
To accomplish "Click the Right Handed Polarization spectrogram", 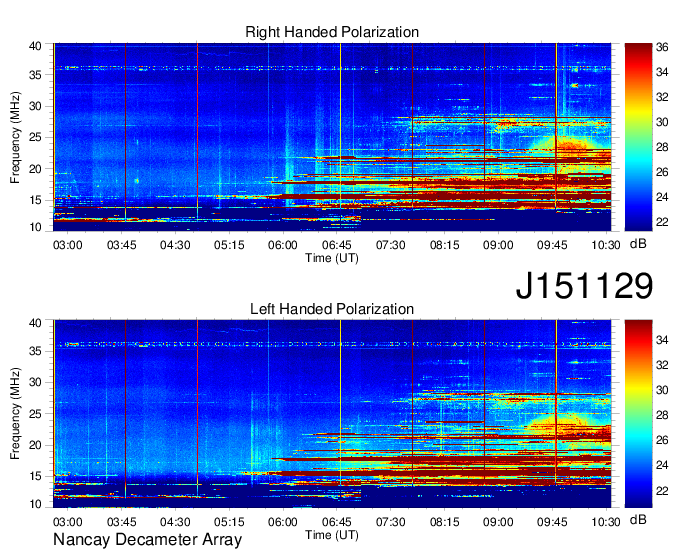I will [332, 137].
